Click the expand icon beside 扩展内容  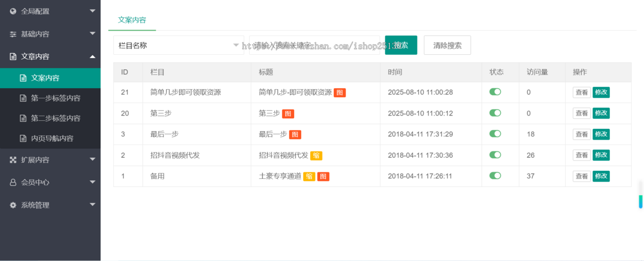coord(13,160)
